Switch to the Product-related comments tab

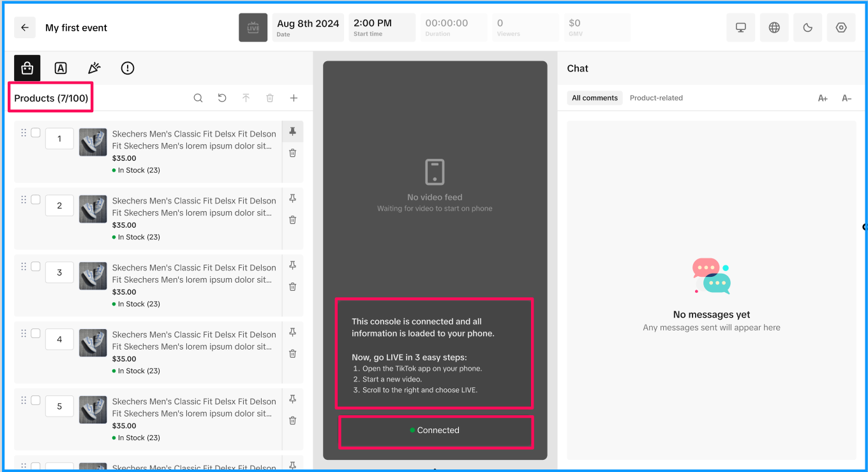tap(656, 98)
